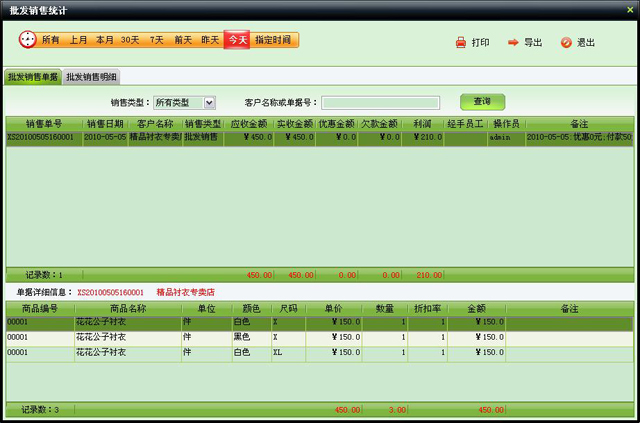
Task: Switch to 批发销售明细 tab
Action: click(x=92, y=77)
